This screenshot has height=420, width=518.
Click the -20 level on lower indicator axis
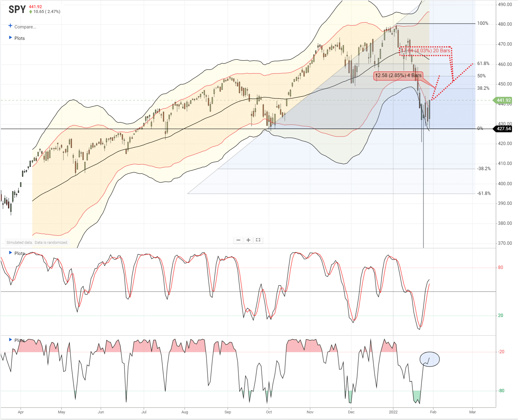point(501,352)
